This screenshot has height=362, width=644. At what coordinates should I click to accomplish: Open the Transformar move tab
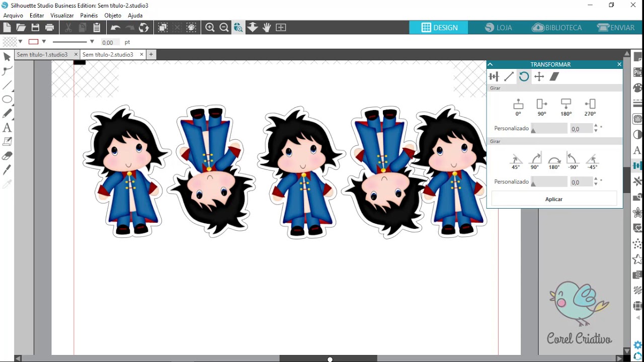[539, 76]
